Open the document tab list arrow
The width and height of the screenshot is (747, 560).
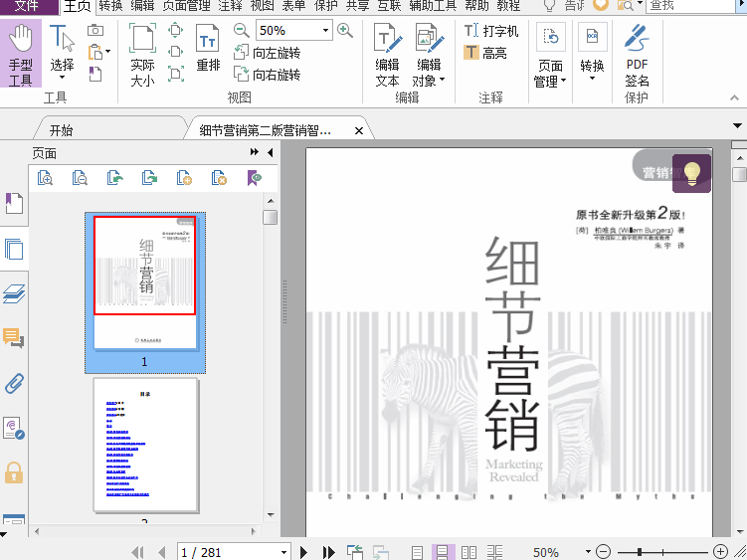click(x=737, y=126)
